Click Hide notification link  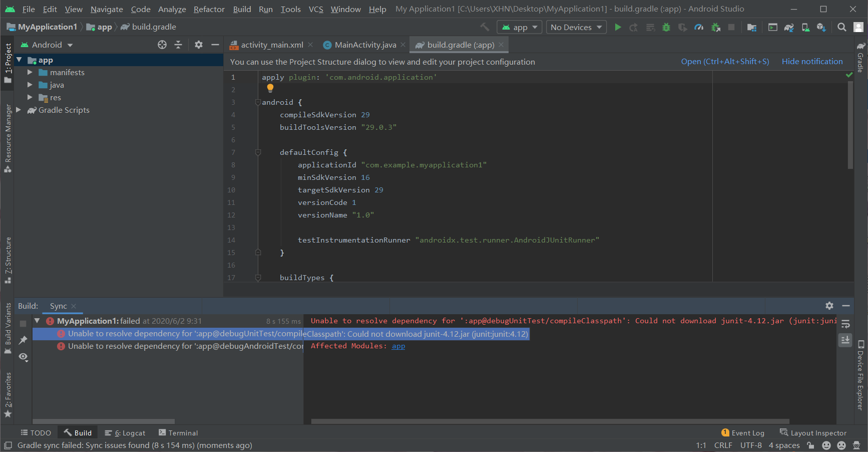(x=812, y=62)
